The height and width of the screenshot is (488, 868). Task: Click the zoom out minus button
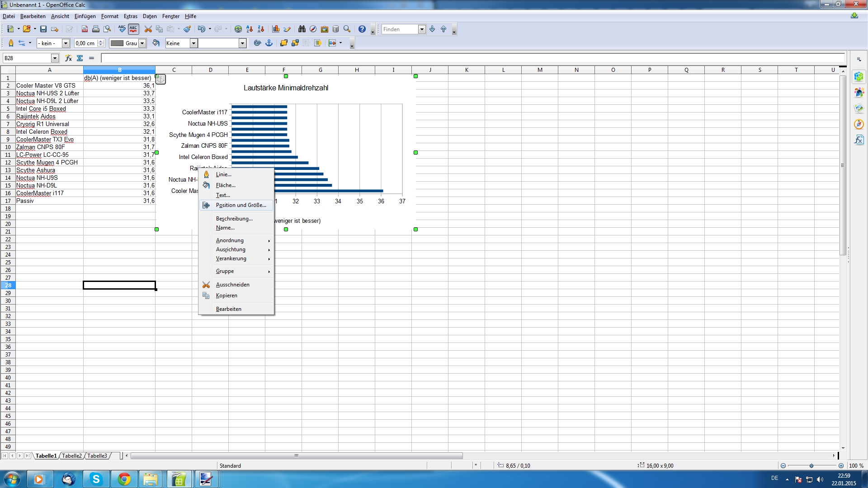tap(783, 466)
